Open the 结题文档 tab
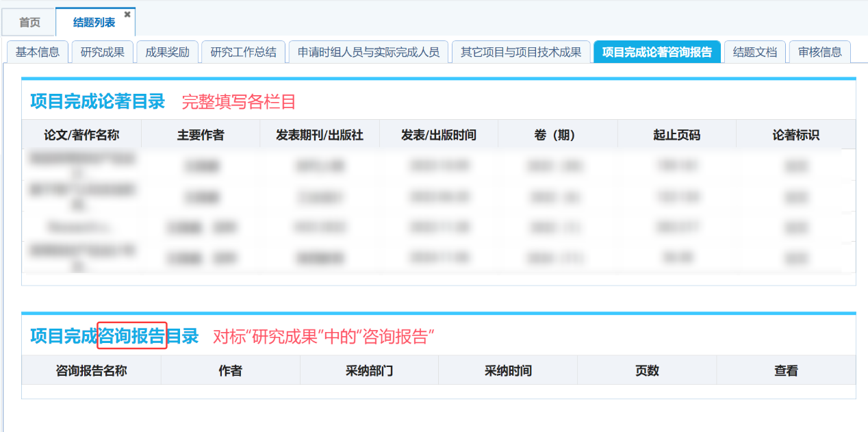This screenshot has width=868, height=432. 754,52
